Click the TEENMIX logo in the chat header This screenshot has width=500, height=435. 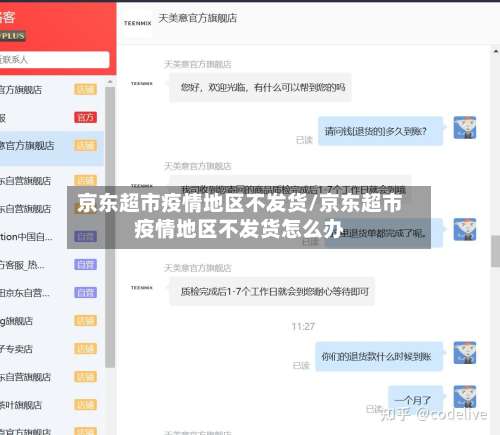pos(138,23)
